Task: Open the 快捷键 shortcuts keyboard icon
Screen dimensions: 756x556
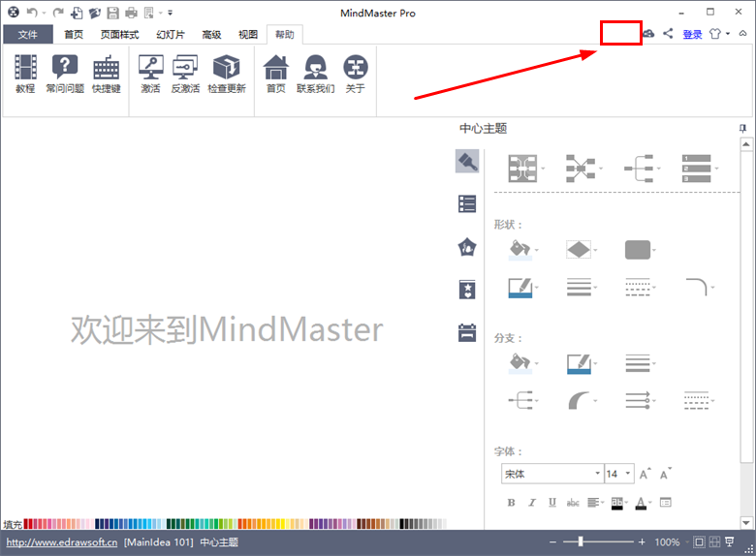Action: 106,74
